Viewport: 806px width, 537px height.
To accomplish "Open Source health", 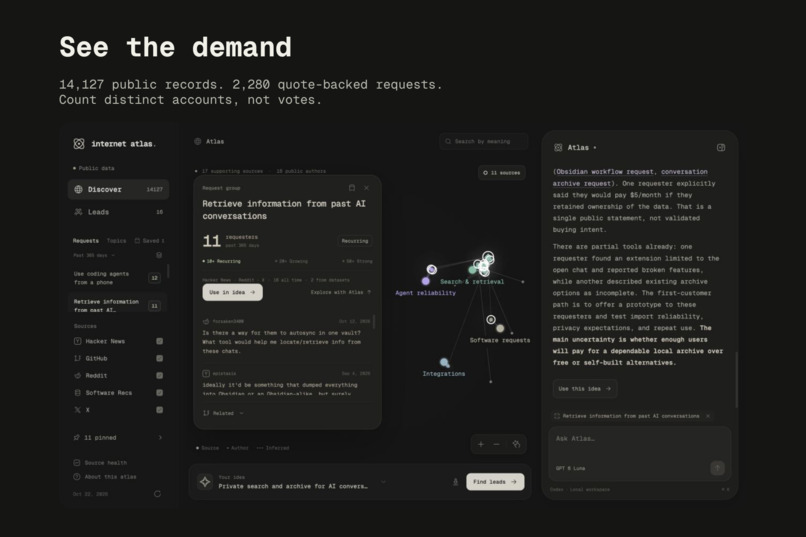I will (x=100, y=463).
